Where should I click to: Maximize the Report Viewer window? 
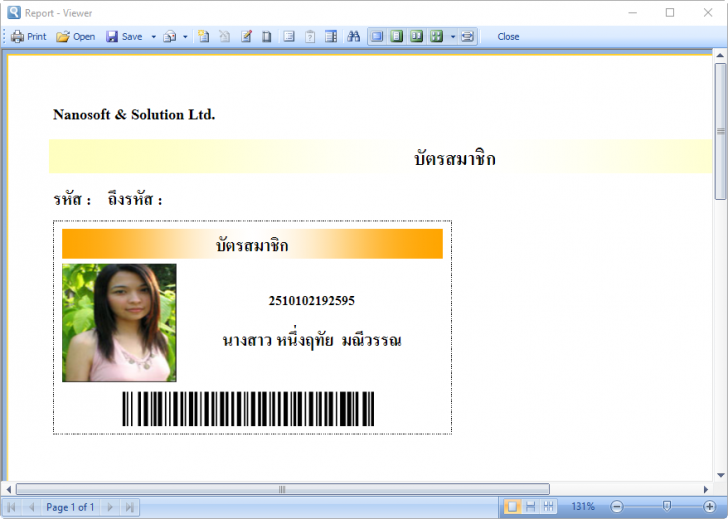point(670,13)
